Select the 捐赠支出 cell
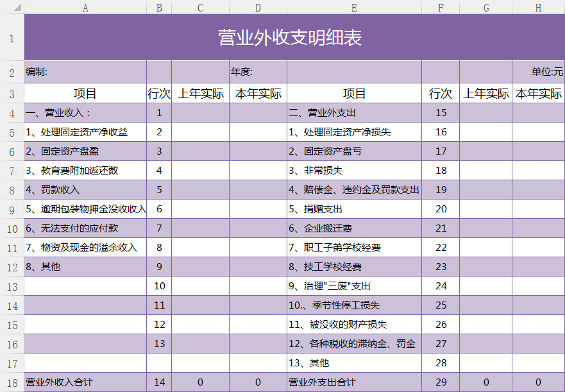Image resolution: width=565 pixels, height=392 pixels. (354, 209)
